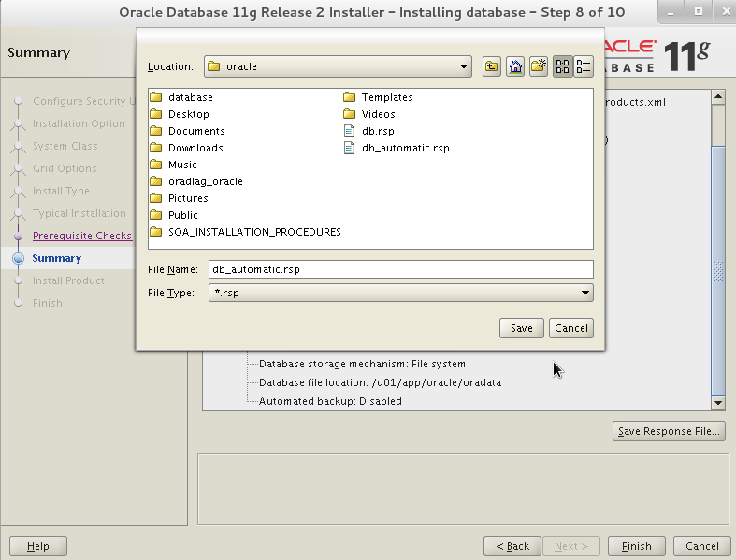Viewport: 736px width, 560px height.
Task: Click the Finish step label in sidebar
Action: coord(48,303)
